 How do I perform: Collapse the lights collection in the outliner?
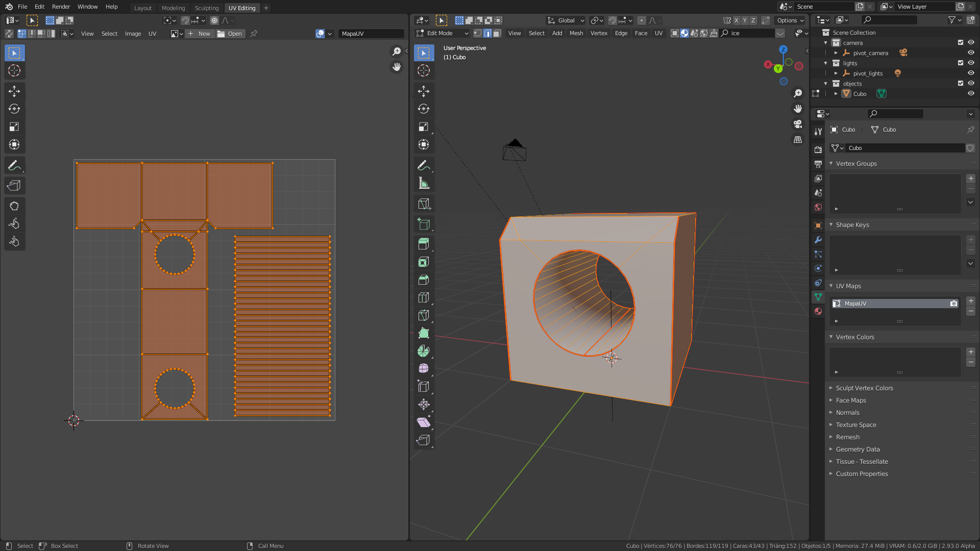click(x=825, y=63)
